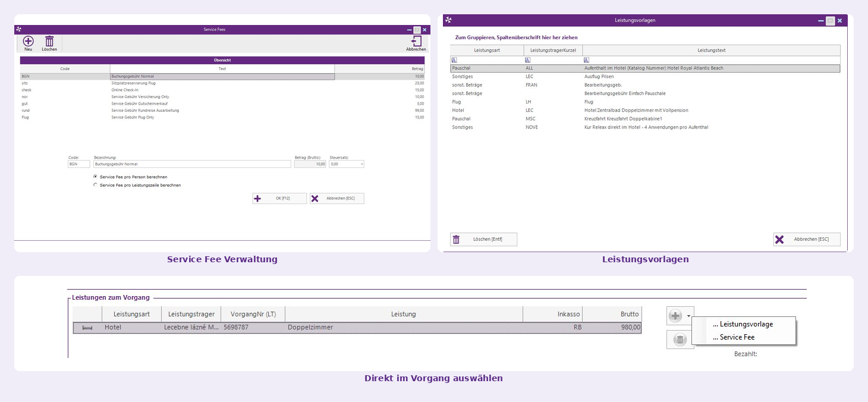Click the Neu plus icon in Service Fees
This screenshot has width=868, height=402.
pyautogui.click(x=28, y=41)
